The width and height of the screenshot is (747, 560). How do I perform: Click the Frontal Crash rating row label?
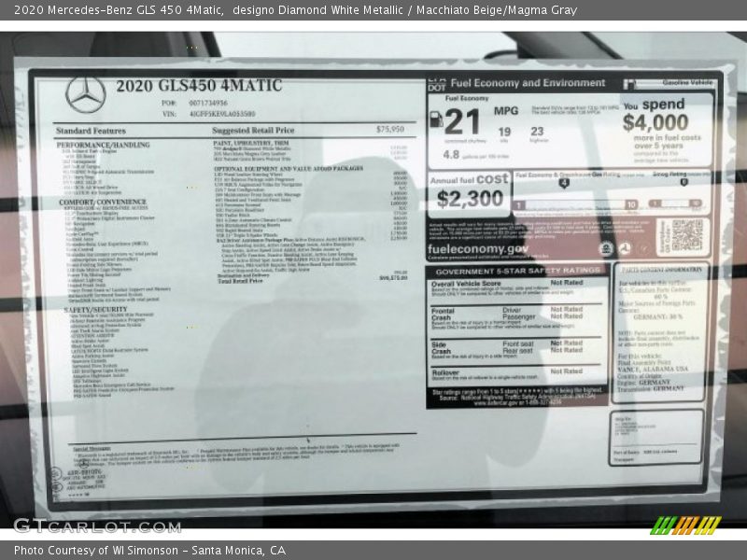point(443,315)
